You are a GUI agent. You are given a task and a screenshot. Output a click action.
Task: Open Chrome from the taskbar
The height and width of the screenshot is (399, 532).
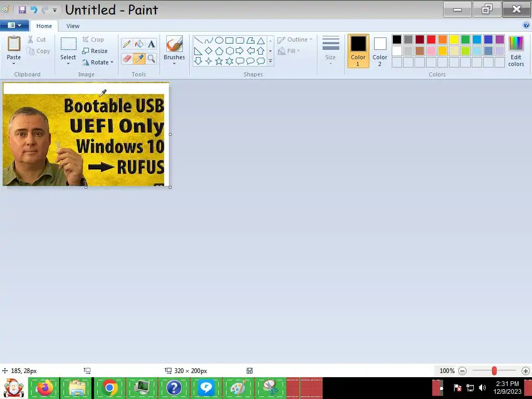tap(110, 388)
